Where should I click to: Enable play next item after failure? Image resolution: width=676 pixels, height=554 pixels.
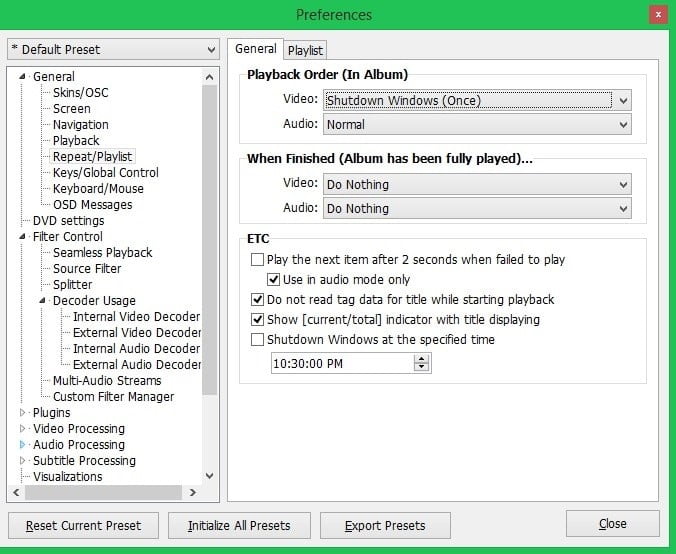click(258, 260)
